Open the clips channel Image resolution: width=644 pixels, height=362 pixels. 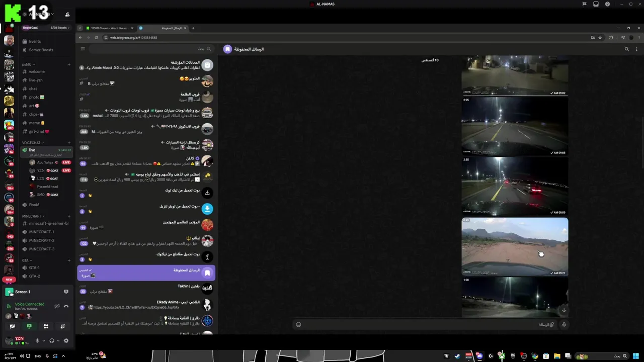click(36, 114)
